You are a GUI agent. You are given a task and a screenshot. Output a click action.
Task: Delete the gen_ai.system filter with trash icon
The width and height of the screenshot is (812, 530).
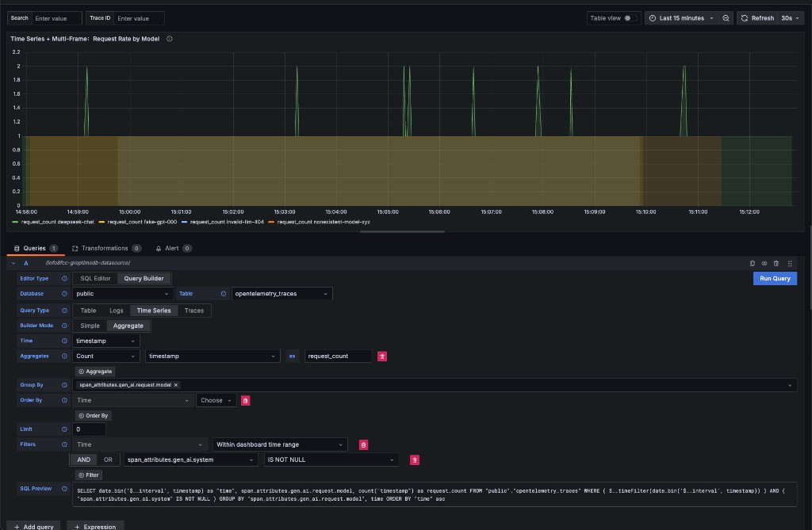414,459
